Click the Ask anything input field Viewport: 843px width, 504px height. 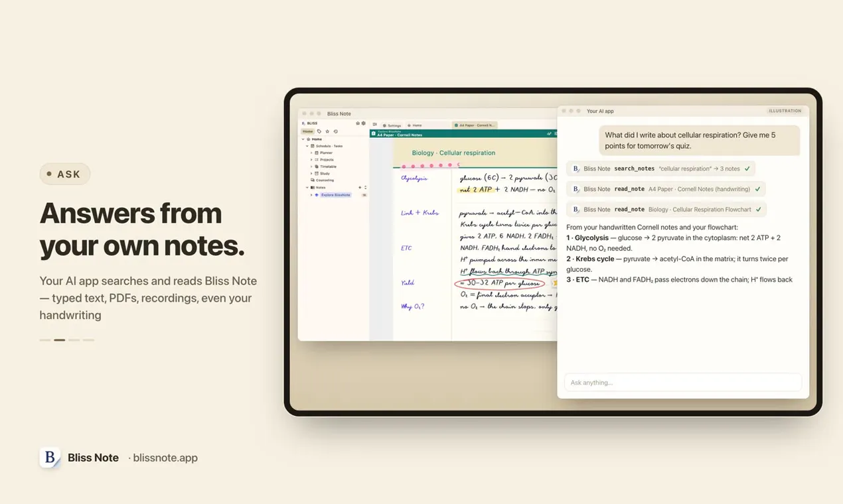tap(683, 383)
